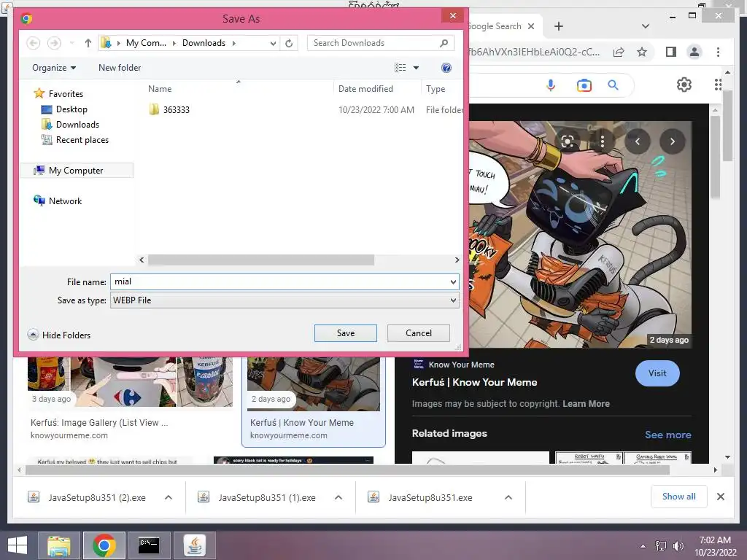Open Java installer from taskbar

[194, 545]
